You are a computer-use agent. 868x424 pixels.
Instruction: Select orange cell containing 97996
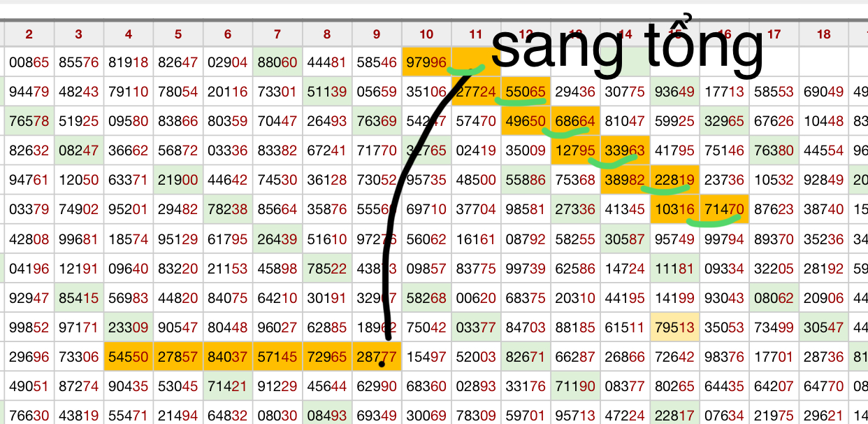point(426,62)
